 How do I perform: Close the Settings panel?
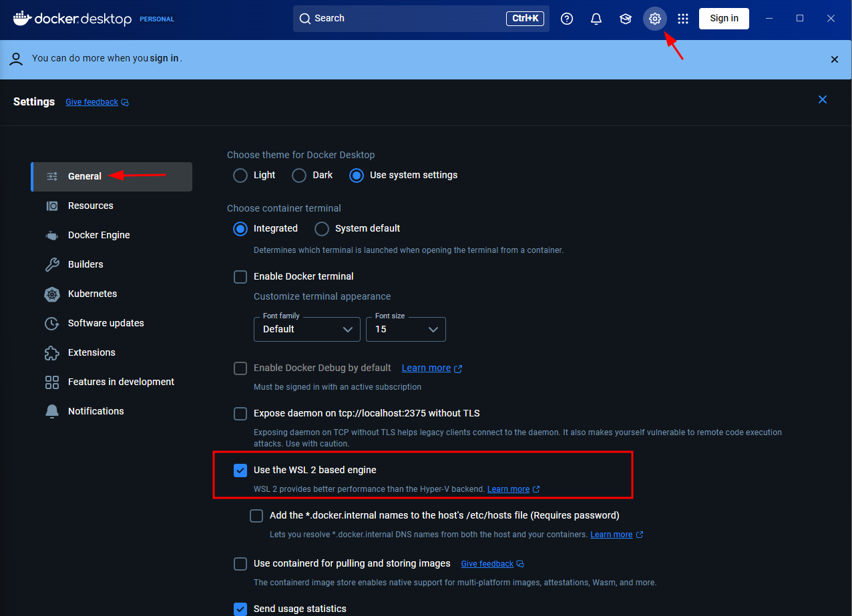coord(823,99)
